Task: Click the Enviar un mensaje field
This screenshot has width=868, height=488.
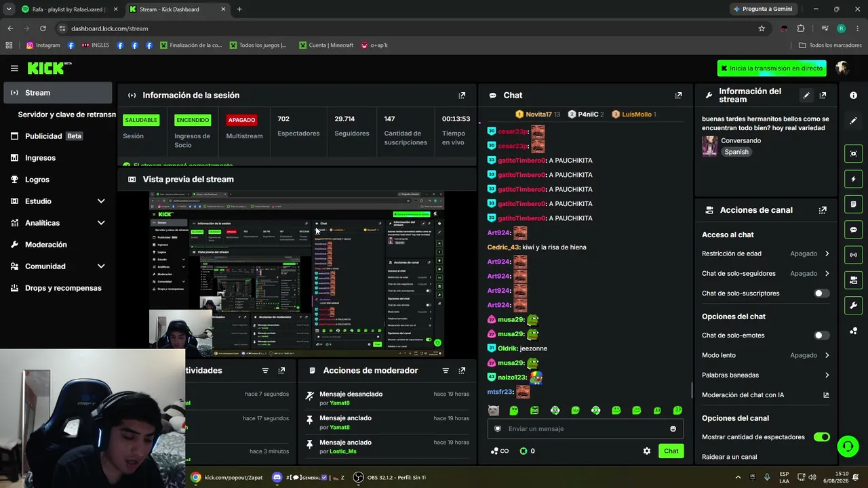Action: pos(585,429)
